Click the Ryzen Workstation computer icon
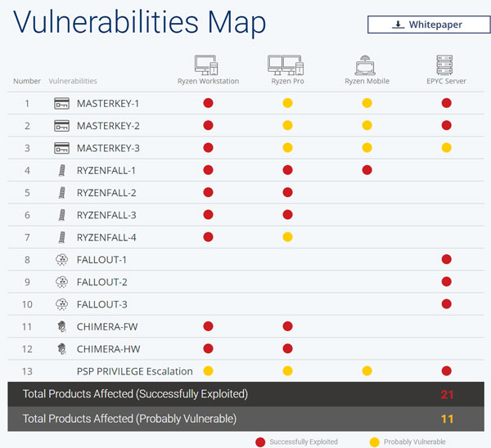This screenshot has width=491, height=448. [x=206, y=65]
